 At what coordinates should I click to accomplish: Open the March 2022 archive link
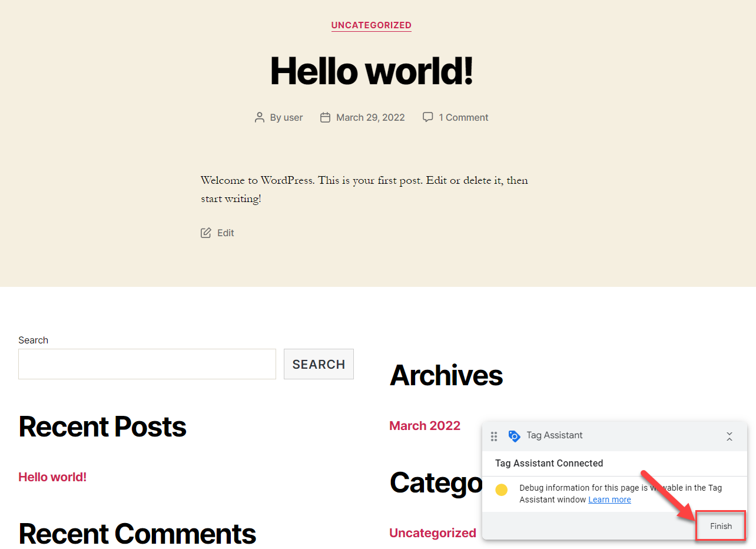[425, 426]
